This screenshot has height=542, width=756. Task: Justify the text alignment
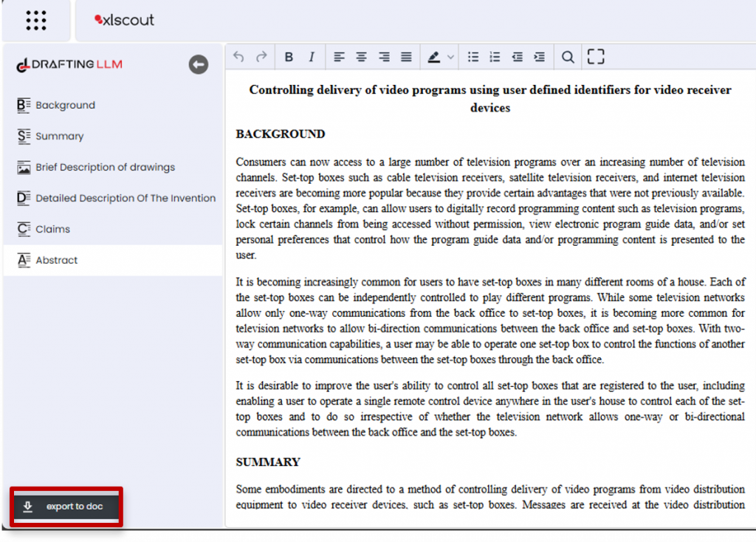pyautogui.click(x=407, y=57)
